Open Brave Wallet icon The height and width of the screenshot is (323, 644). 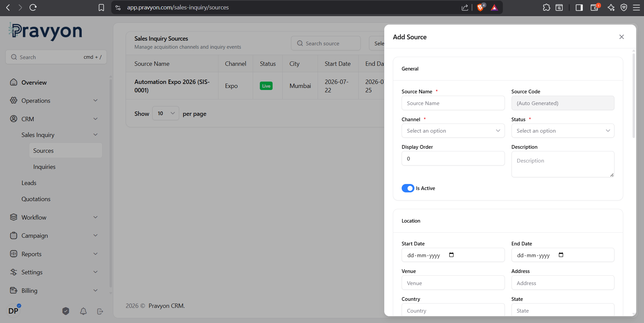595,7
